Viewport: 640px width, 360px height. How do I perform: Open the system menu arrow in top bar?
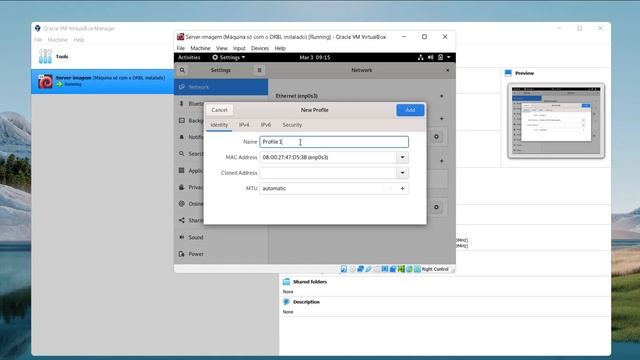(x=449, y=58)
